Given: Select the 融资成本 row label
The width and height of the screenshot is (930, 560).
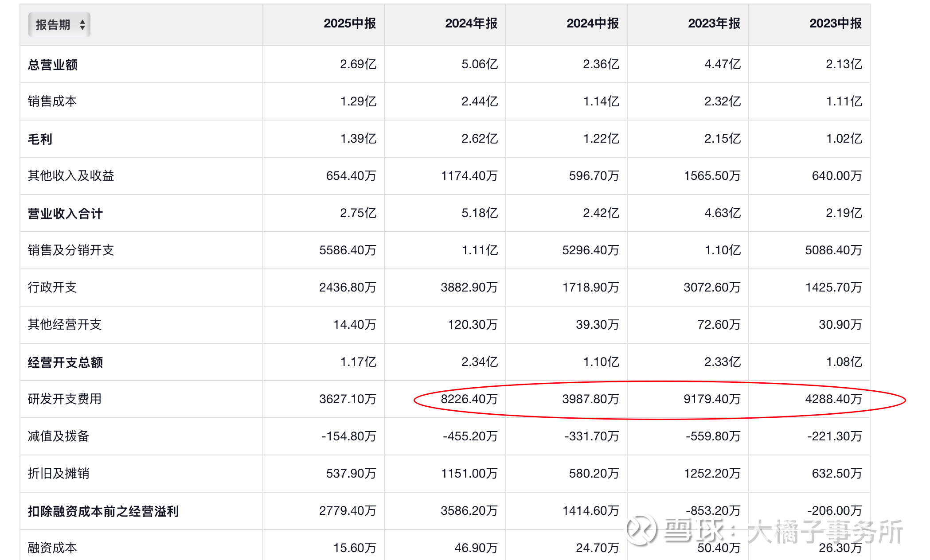Looking at the screenshot, I should [52, 548].
